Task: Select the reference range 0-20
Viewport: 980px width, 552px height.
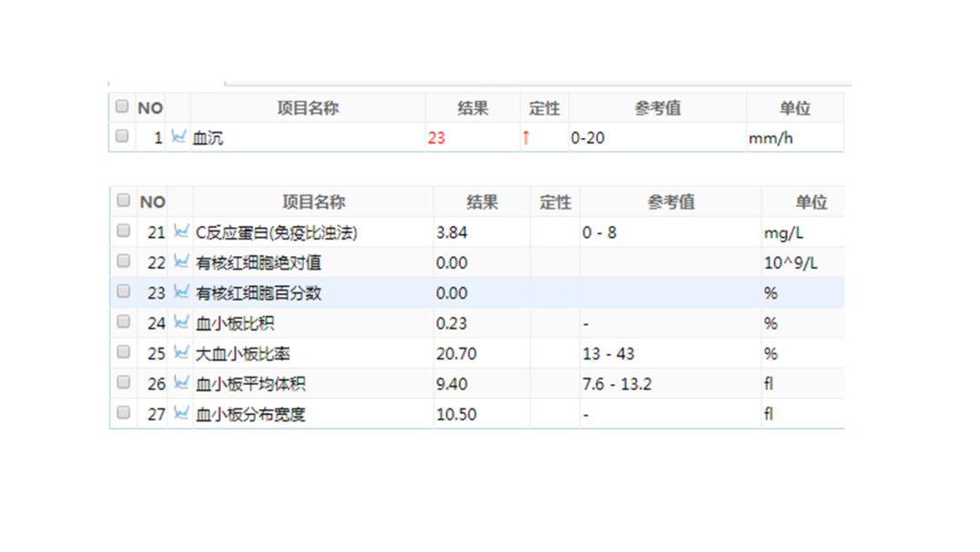Action: pos(587,138)
